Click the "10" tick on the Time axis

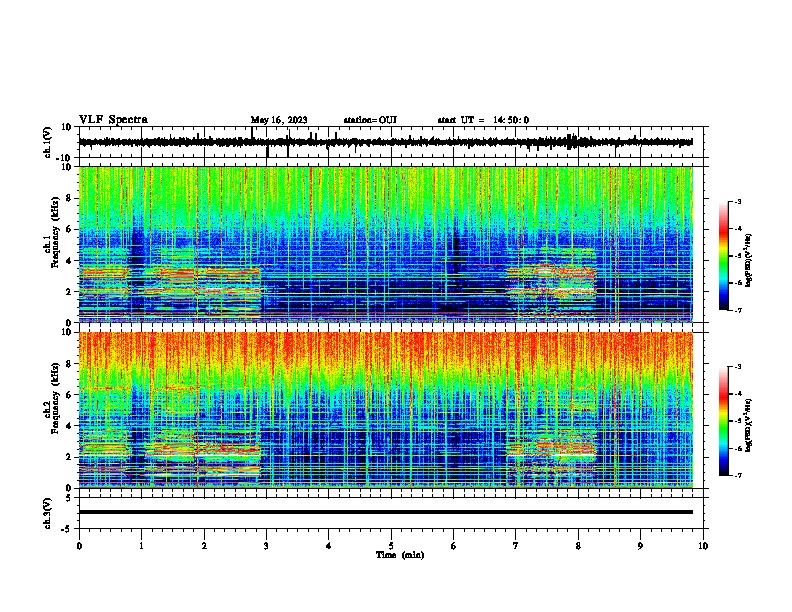coord(703,546)
